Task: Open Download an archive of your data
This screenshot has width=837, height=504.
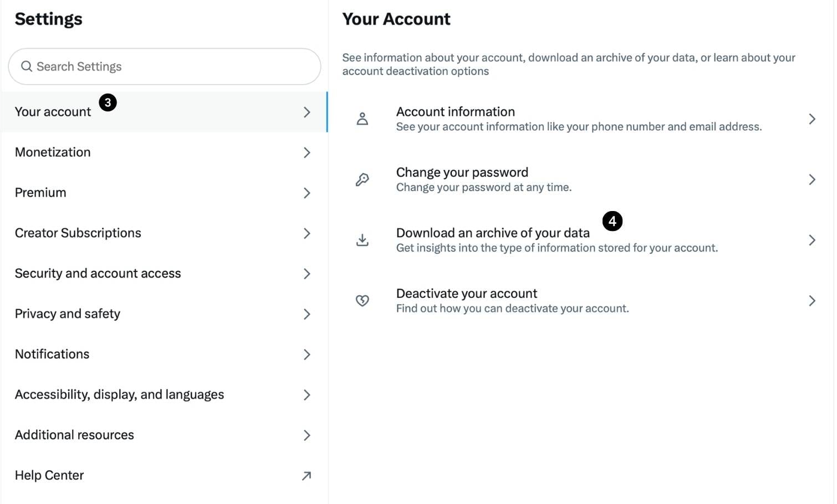Action: click(492, 233)
